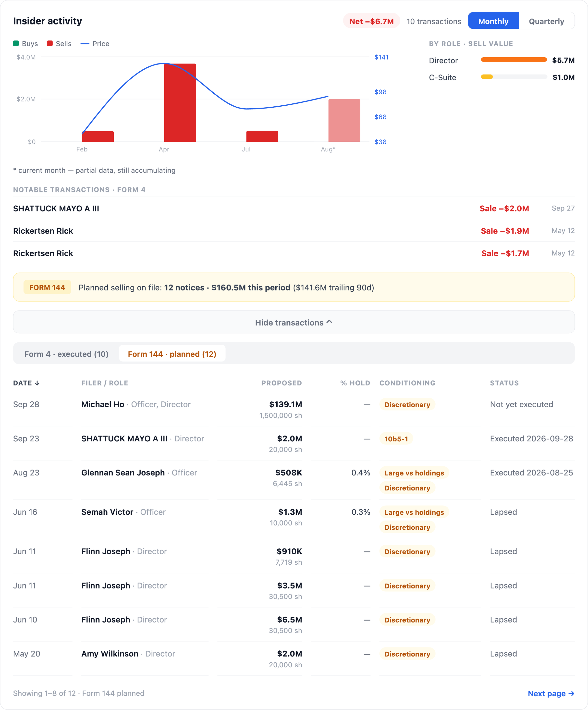
Task: Go to Next page
Action: [551, 693]
